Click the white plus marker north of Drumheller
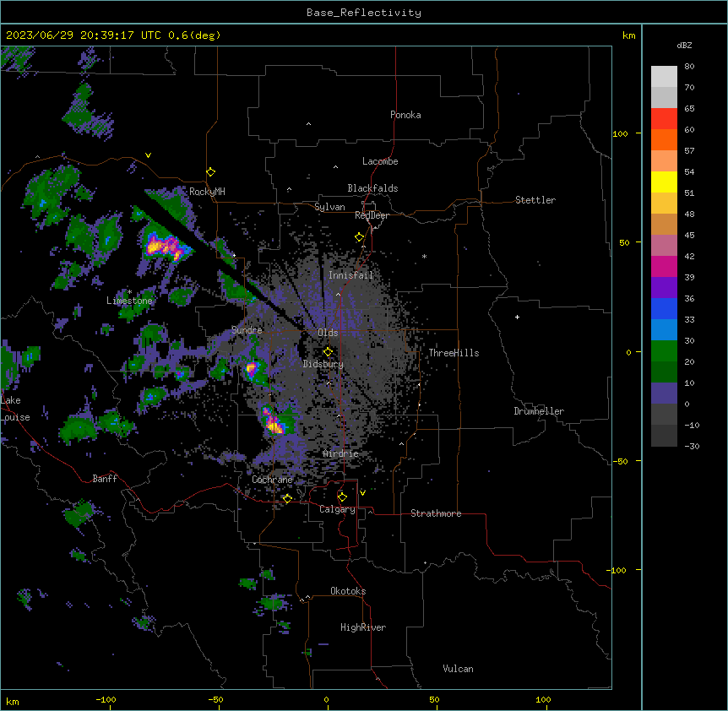 coord(517,317)
